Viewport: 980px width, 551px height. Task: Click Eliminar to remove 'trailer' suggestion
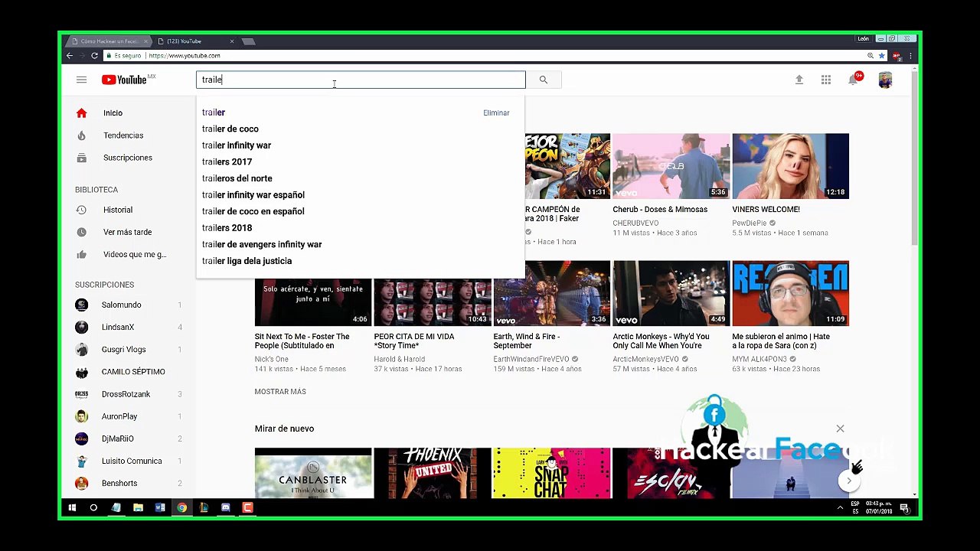pyautogui.click(x=496, y=113)
